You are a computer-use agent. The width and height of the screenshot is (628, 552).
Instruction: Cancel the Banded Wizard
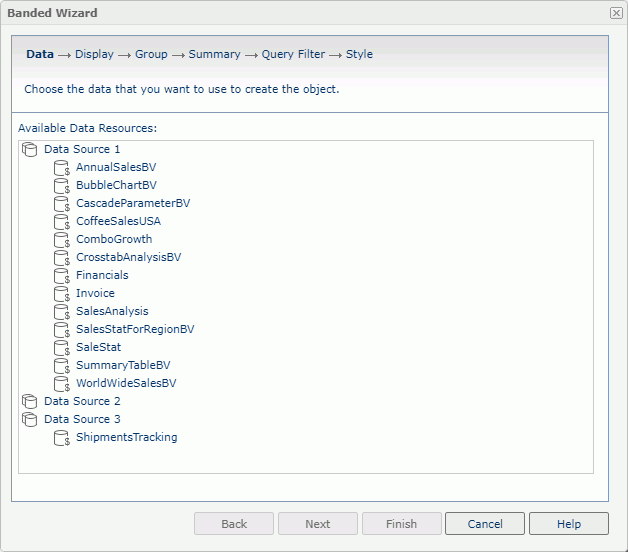click(485, 524)
